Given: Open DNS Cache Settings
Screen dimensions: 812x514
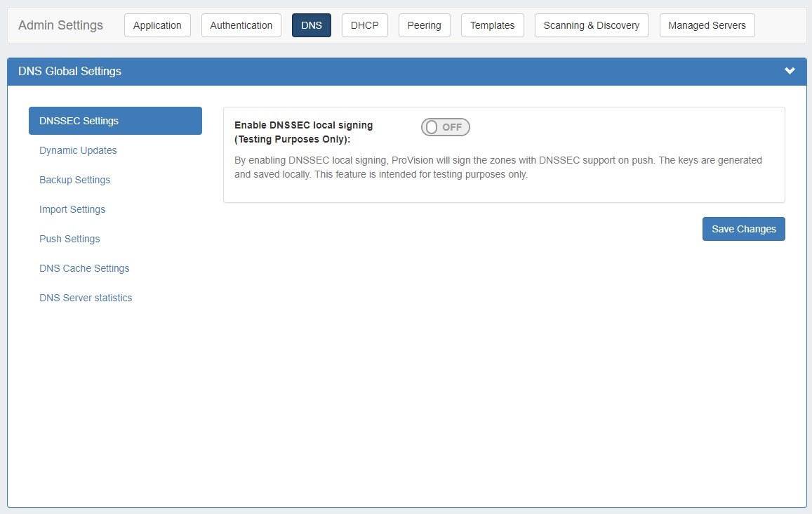Looking at the screenshot, I should click(84, 268).
